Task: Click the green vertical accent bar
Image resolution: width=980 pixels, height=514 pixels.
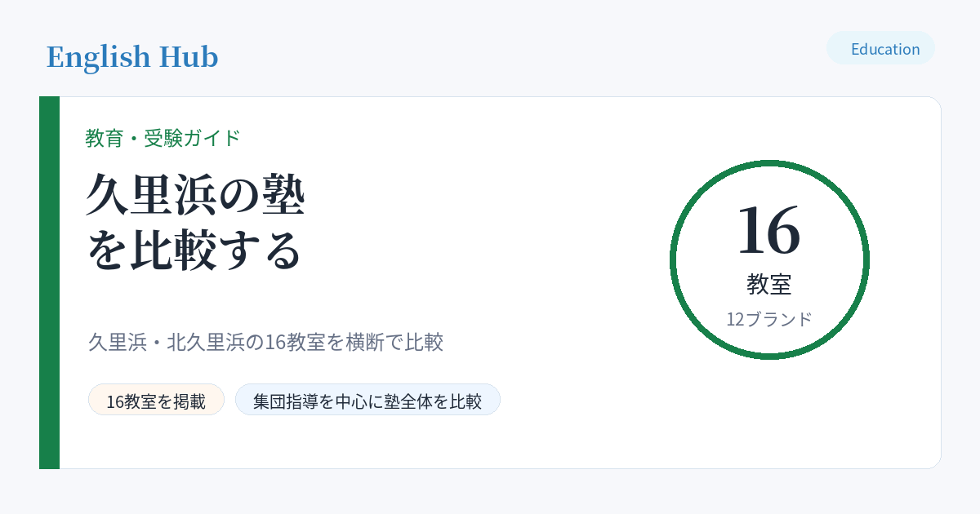Action: 49,282
